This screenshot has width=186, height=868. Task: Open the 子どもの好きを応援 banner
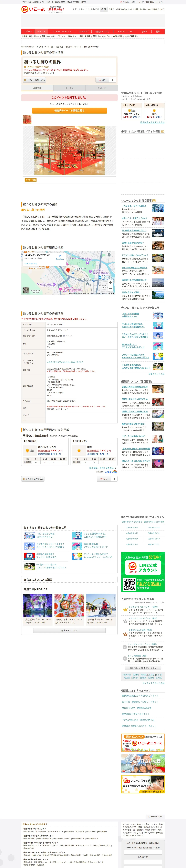click(x=143, y=764)
